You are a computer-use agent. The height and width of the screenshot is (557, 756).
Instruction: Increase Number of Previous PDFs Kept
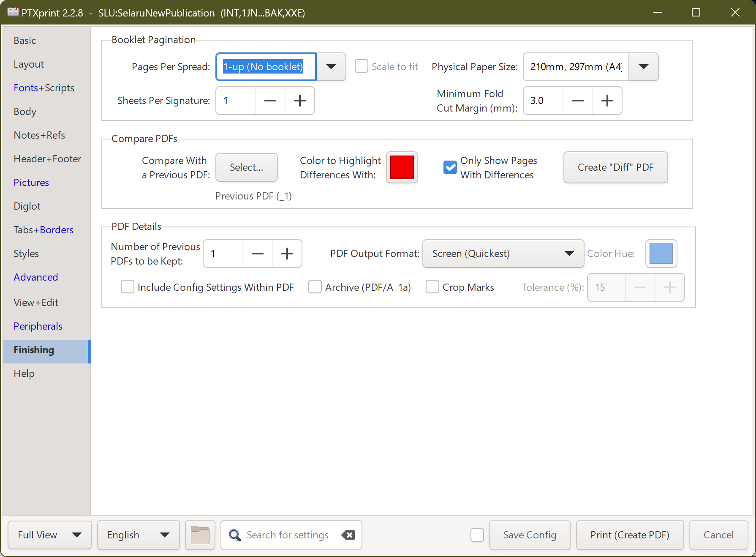click(287, 254)
